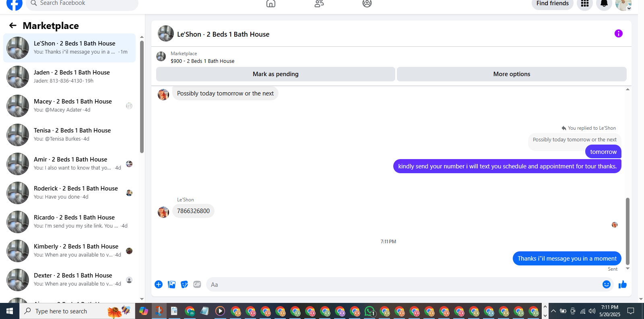644x319 pixels.
Task: Click the Search Facebook field
Action: (x=82, y=4)
